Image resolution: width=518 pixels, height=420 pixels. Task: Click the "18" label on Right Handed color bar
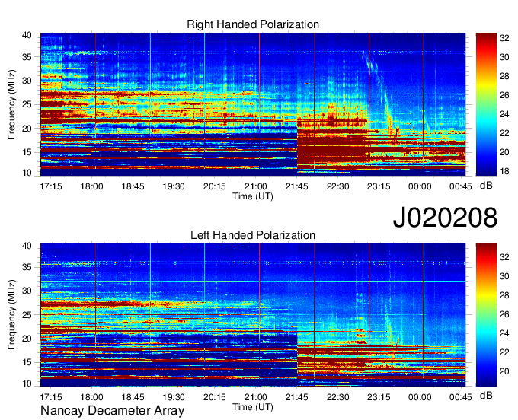coord(504,171)
